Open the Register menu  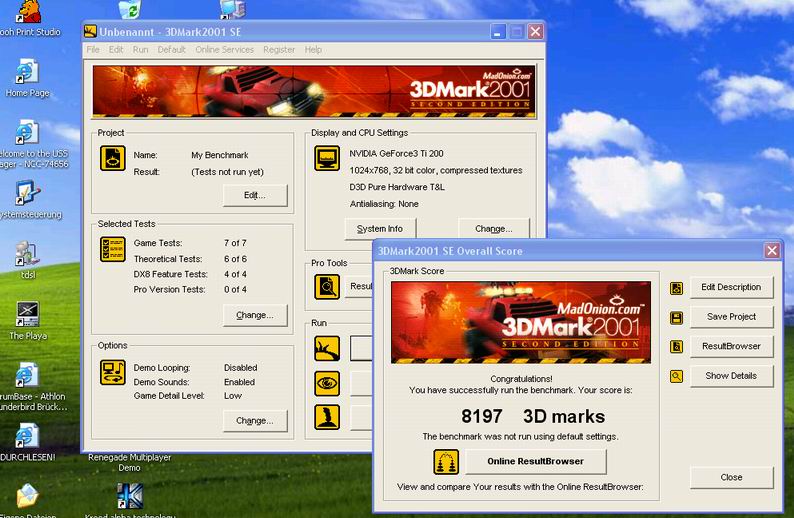click(279, 50)
